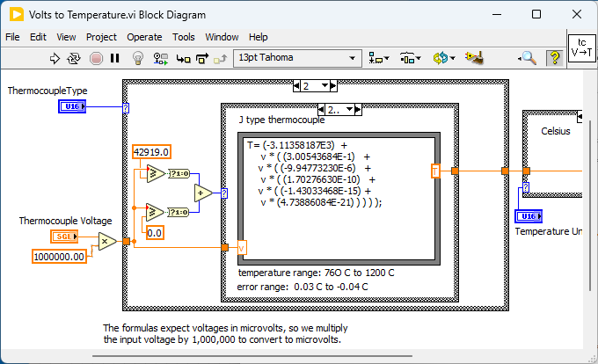Select the Thermocouple Voltage SGL terminal
The width and height of the screenshot is (598, 364).
tap(64, 237)
